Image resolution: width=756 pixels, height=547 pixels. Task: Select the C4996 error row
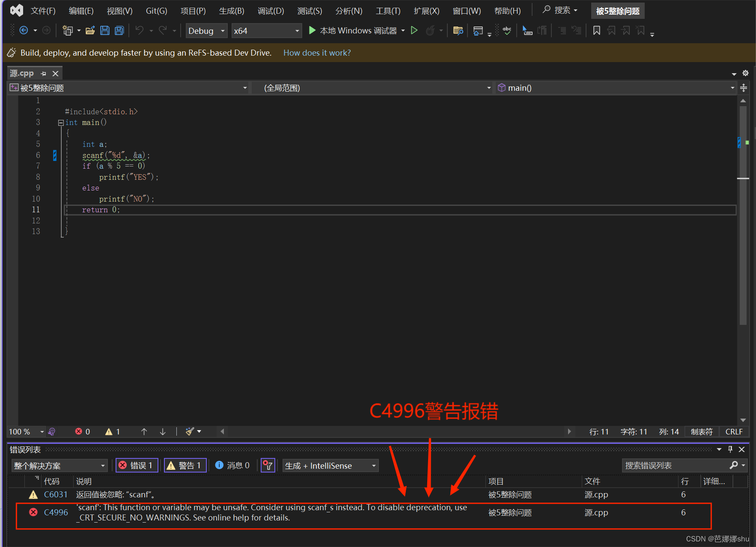257,512
